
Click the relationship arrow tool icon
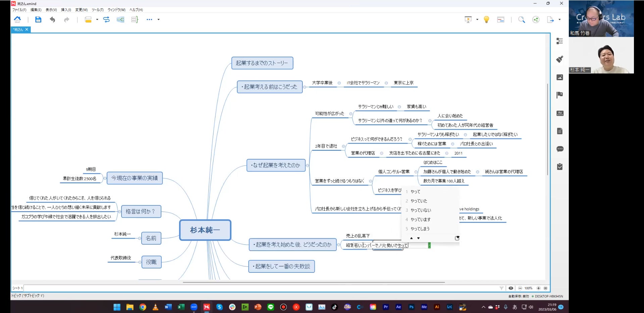tap(106, 20)
